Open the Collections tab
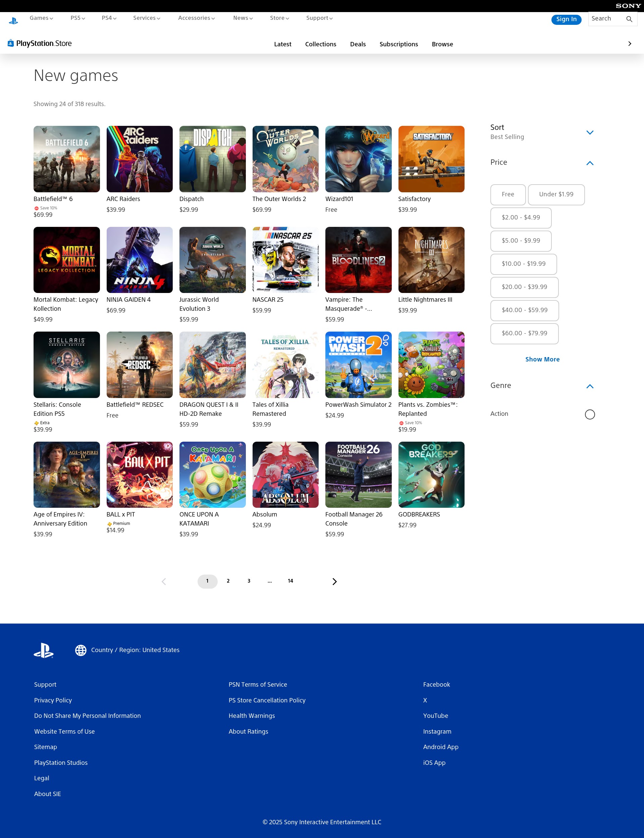This screenshot has height=838, width=644. coord(320,44)
